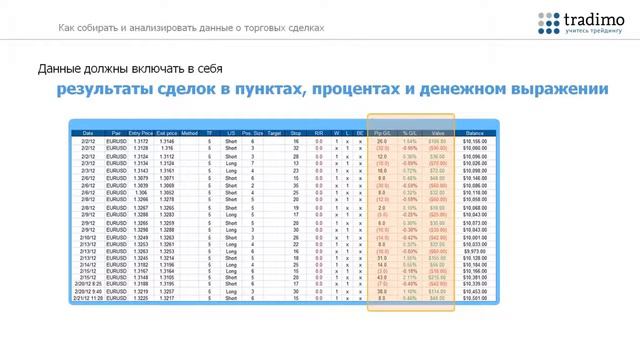Image resolution: width=640 pixels, height=360 pixels.
Task: Click the Stop column header
Action: [296, 133]
